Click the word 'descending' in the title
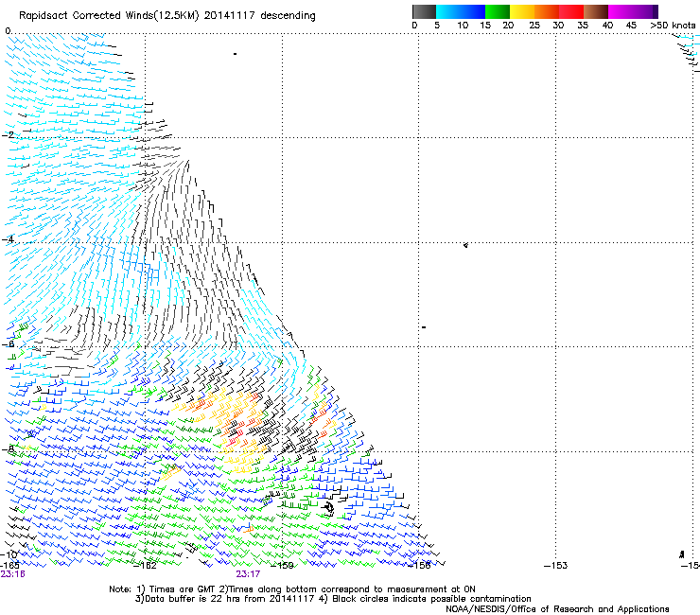The image size is (700, 615). coord(288,16)
